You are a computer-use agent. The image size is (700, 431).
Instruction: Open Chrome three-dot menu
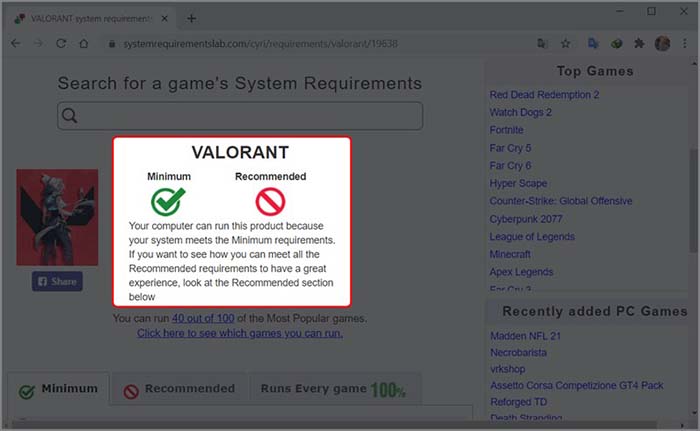point(685,44)
